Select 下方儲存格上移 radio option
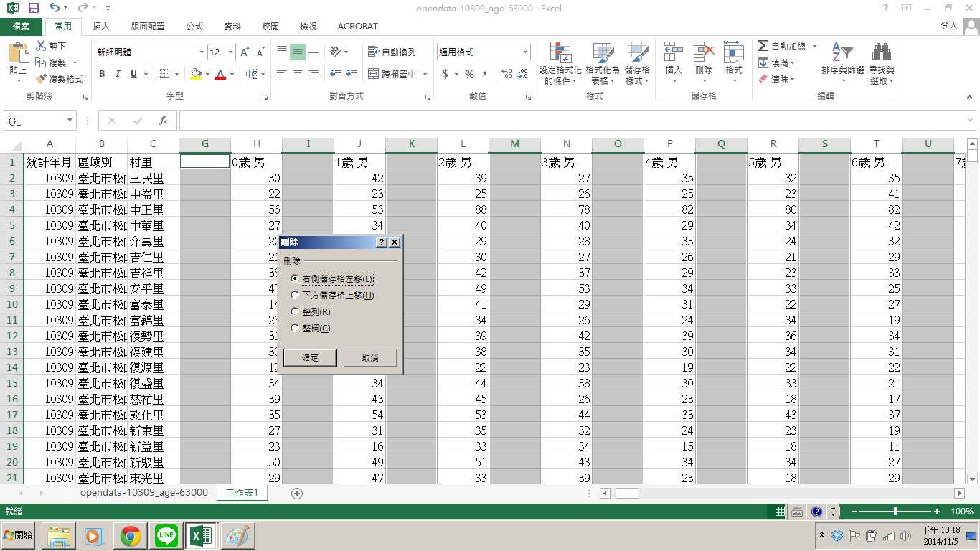 tap(295, 295)
